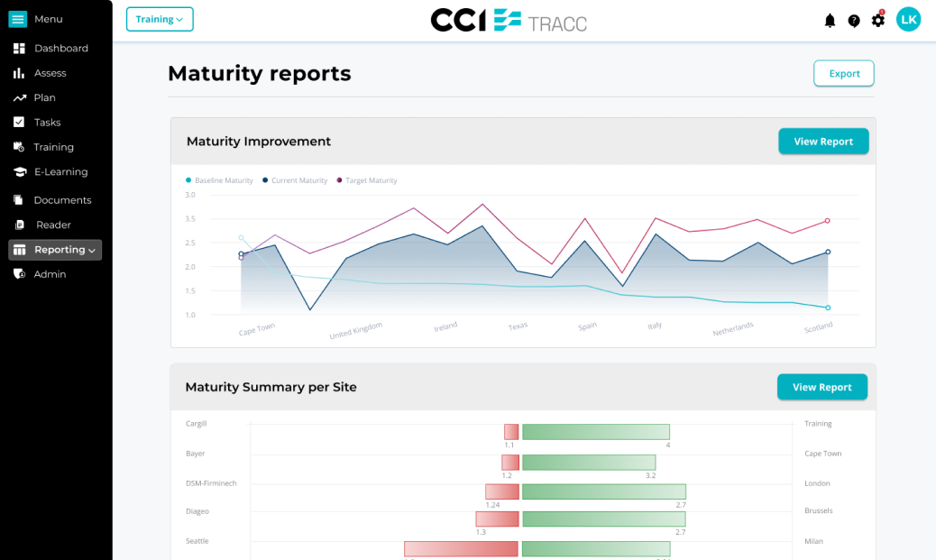Open settings gear icon
Screen dimensions: 936x560
[x=878, y=21]
